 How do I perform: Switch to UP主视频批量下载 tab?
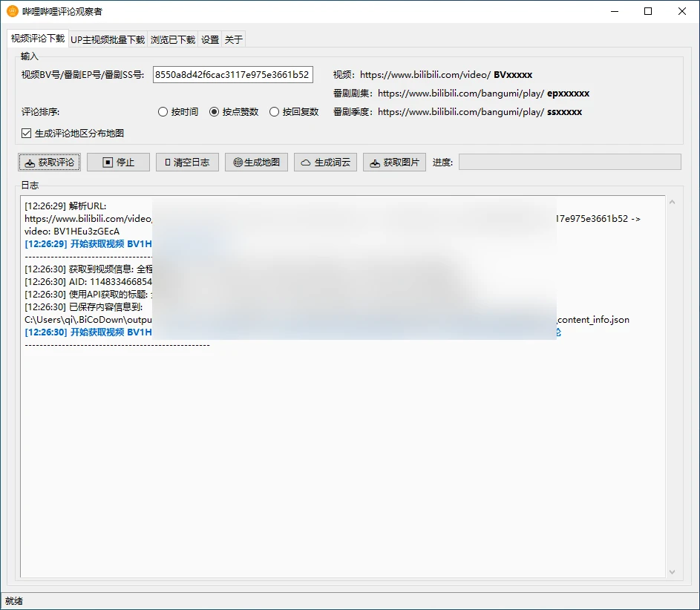pos(108,40)
